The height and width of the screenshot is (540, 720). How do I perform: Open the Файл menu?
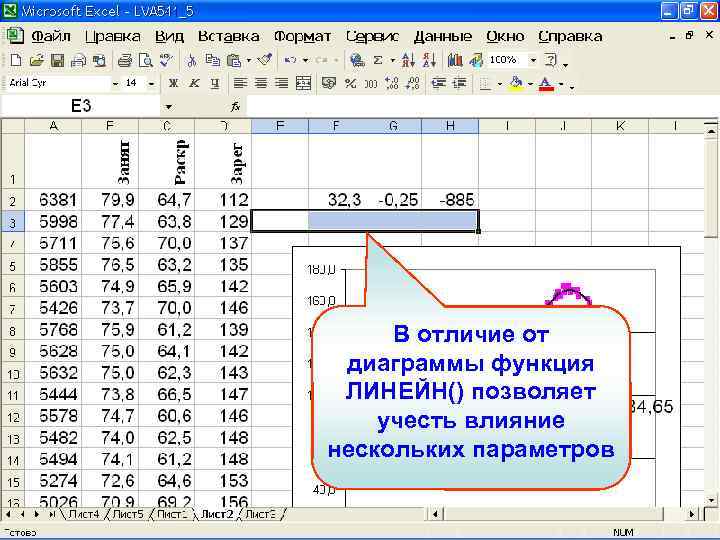point(51,36)
